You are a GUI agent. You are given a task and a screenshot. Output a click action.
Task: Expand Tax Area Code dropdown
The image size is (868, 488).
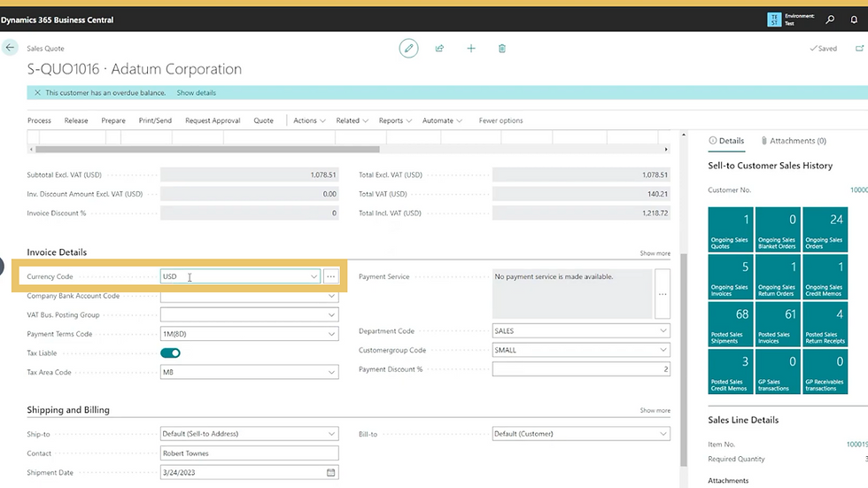[331, 372]
